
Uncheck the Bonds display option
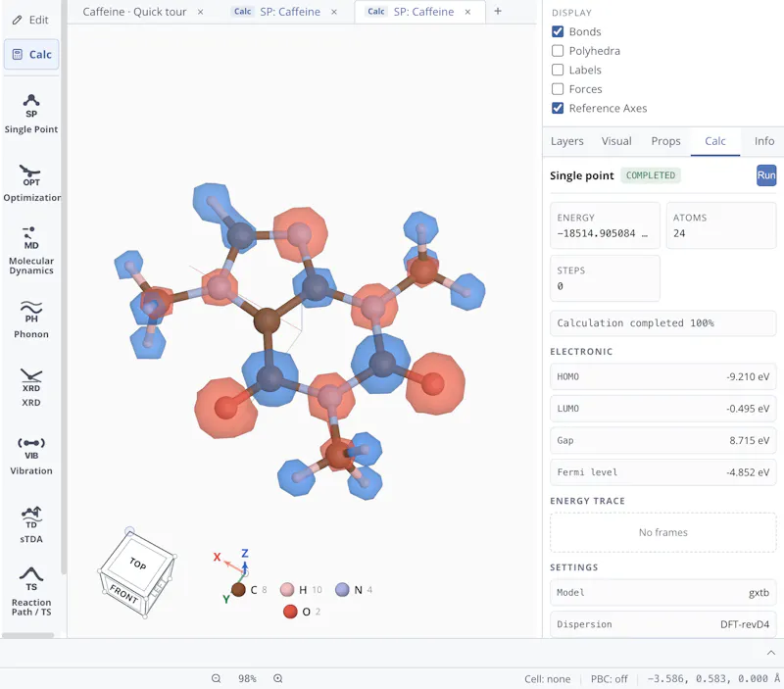(558, 31)
